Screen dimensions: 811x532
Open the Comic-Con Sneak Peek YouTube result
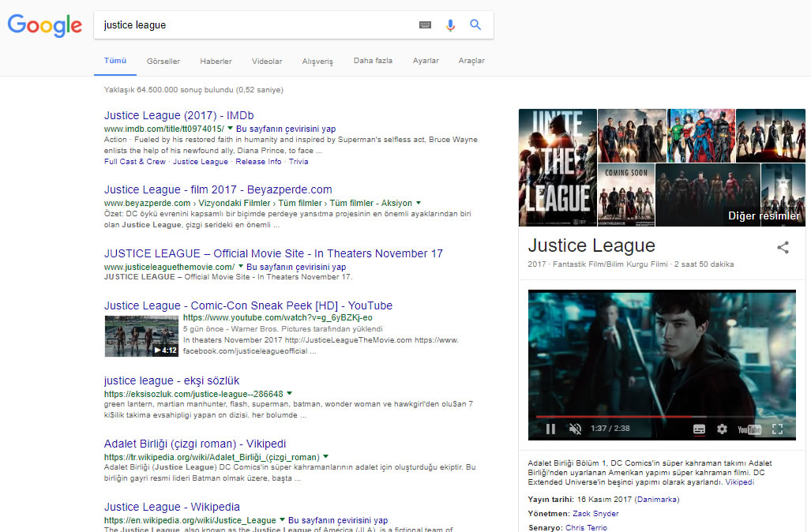tap(248, 305)
